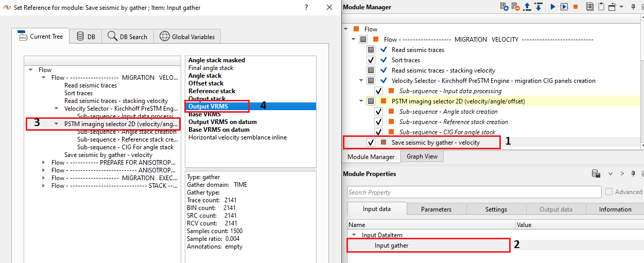Click the move module down arrow icon
This screenshot has width=644, height=263.
(x=538, y=7)
